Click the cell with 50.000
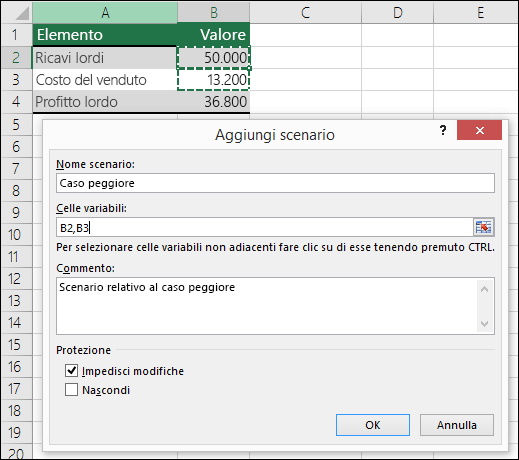This screenshot has width=519, height=460. (x=214, y=57)
